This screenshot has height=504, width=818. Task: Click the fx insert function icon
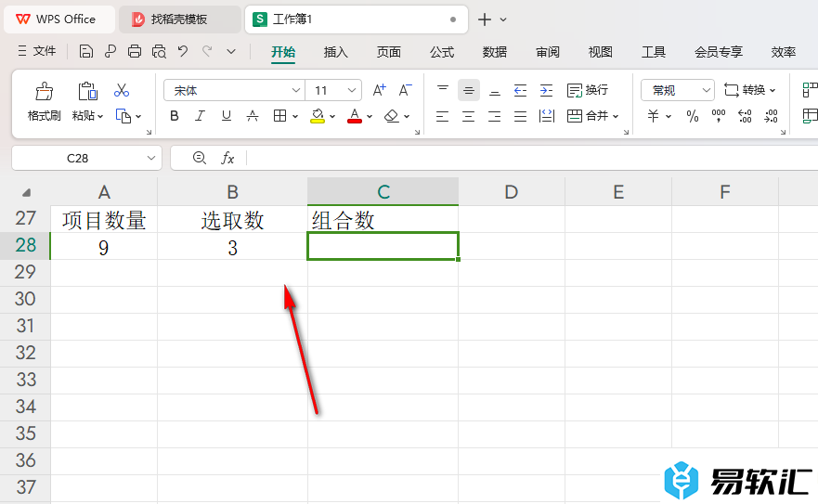227,158
